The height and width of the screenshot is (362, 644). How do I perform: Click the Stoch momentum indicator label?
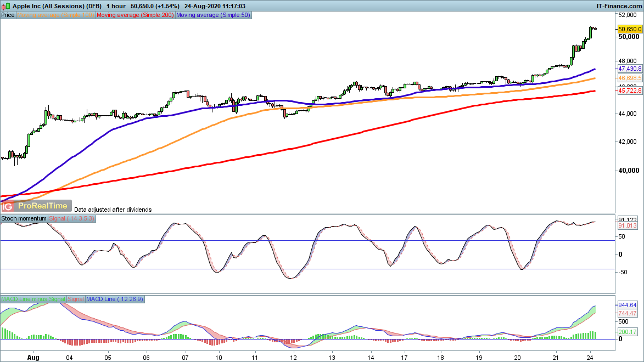coord(24,219)
